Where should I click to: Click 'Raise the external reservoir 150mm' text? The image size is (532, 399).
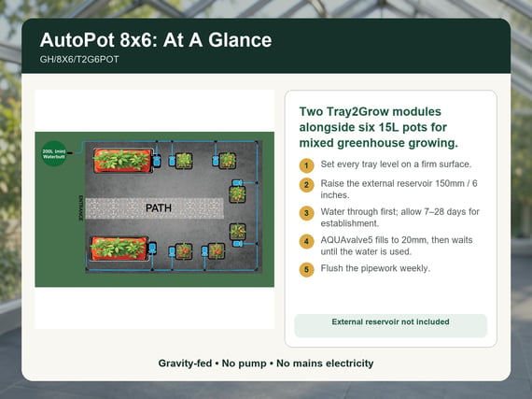(399, 189)
